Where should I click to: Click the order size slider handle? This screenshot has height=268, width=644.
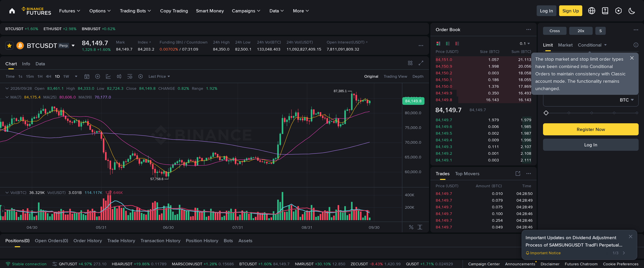pyautogui.click(x=546, y=113)
